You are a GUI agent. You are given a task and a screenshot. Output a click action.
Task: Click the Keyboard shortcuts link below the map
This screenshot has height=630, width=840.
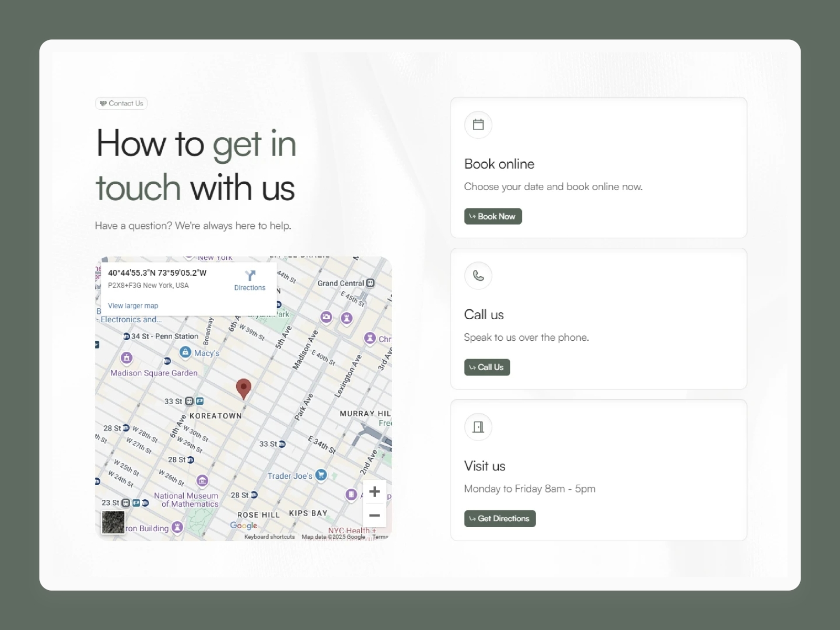[270, 536]
